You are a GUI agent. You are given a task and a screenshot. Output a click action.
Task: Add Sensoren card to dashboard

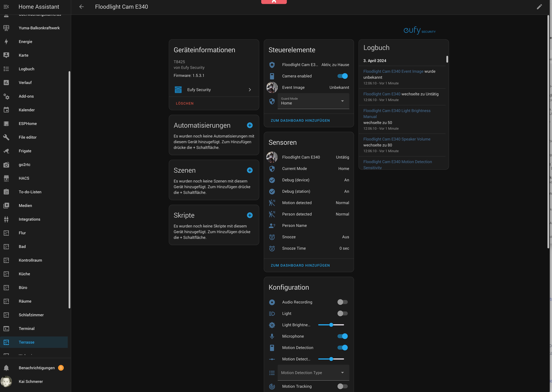[x=300, y=265]
